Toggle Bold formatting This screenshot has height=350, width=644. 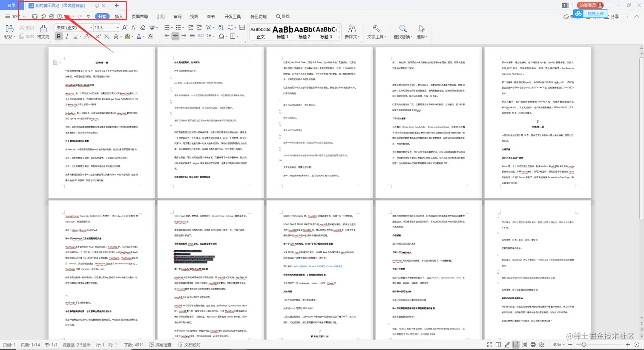pyautogui.click(x=59, y=37)
